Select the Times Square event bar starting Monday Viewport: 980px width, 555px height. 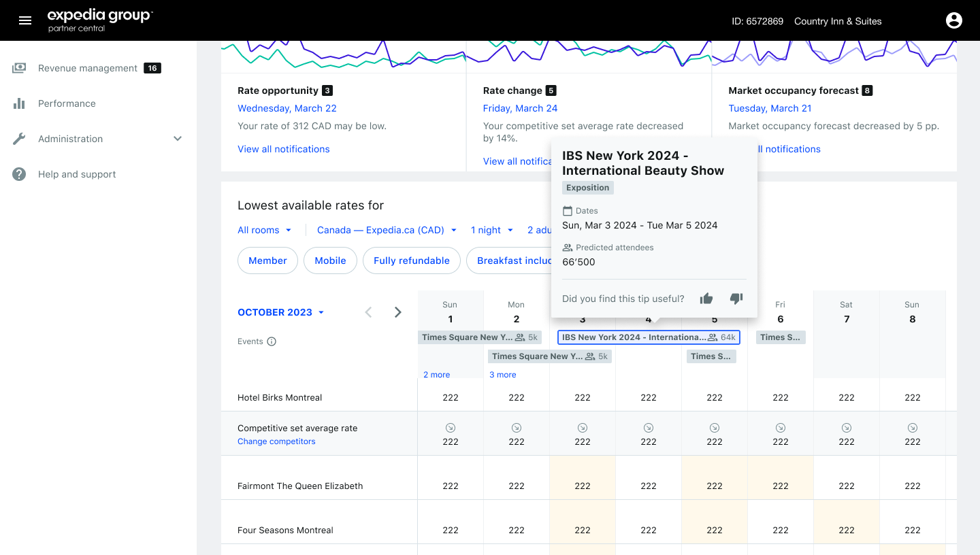(x=550, y=356)
